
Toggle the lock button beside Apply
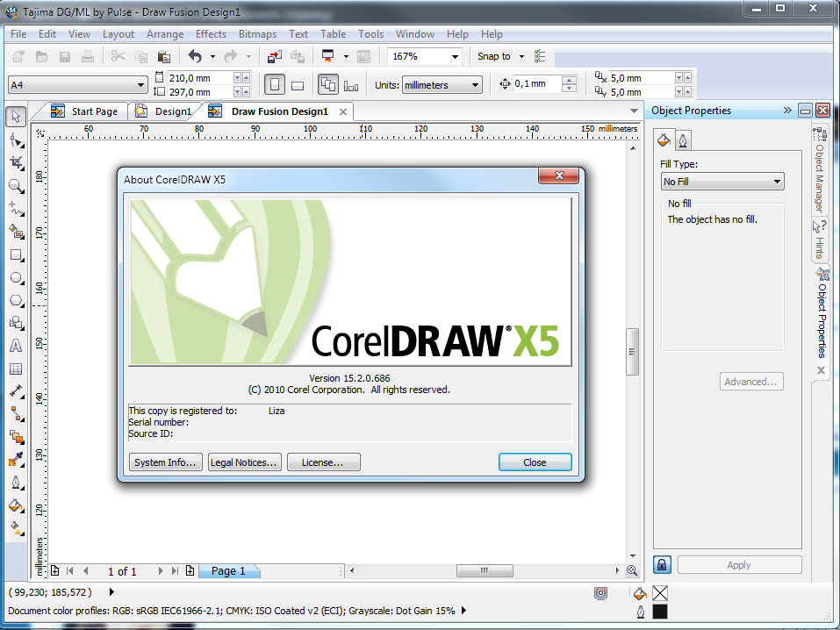click(662, 565)
